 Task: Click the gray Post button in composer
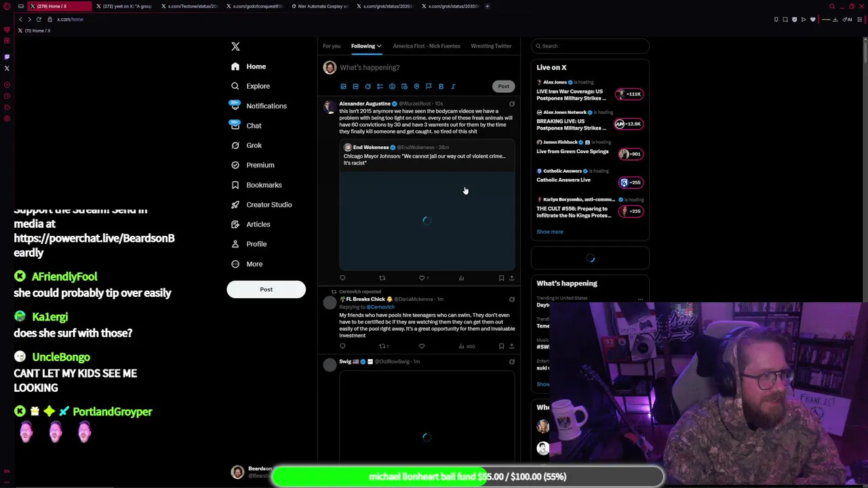(503, 86)
